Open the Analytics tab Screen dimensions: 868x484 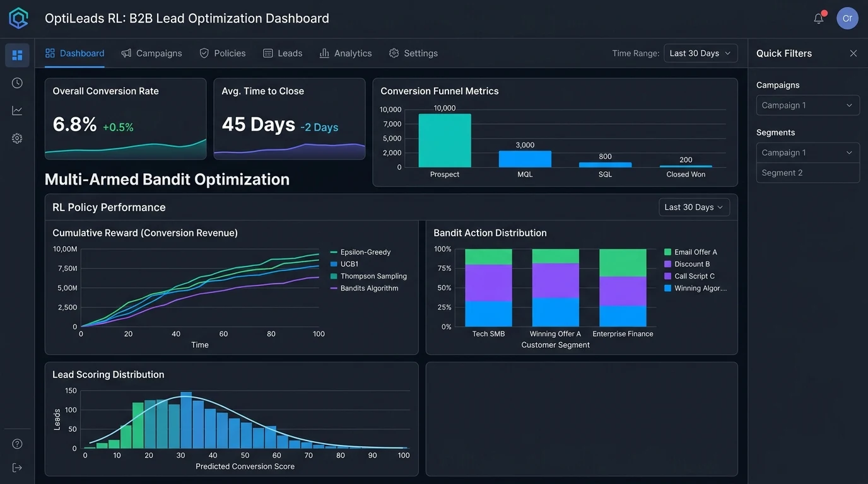point(346,54)
